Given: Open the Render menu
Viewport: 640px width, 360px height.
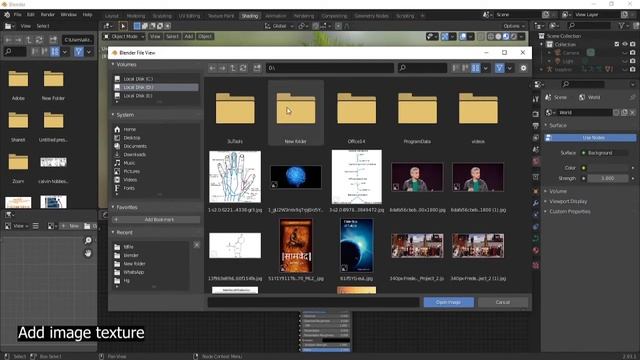Looking at the screenshot, I should [x=48, y=14].
